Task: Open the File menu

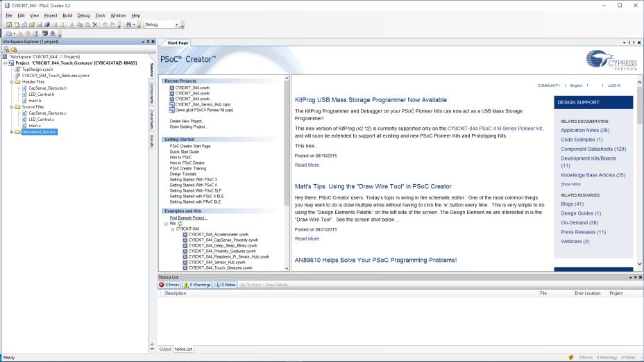Action: click(x=9, y=15)
